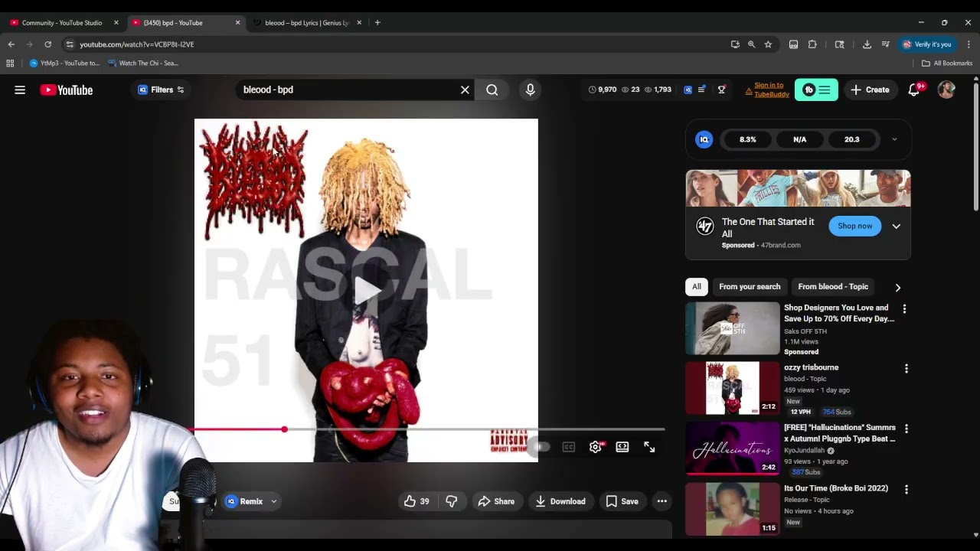Image resolution: width=980 pixels, height=551 pixels.
Task: Open the Chrome three-dot menu
Action: tap(969, 44)
